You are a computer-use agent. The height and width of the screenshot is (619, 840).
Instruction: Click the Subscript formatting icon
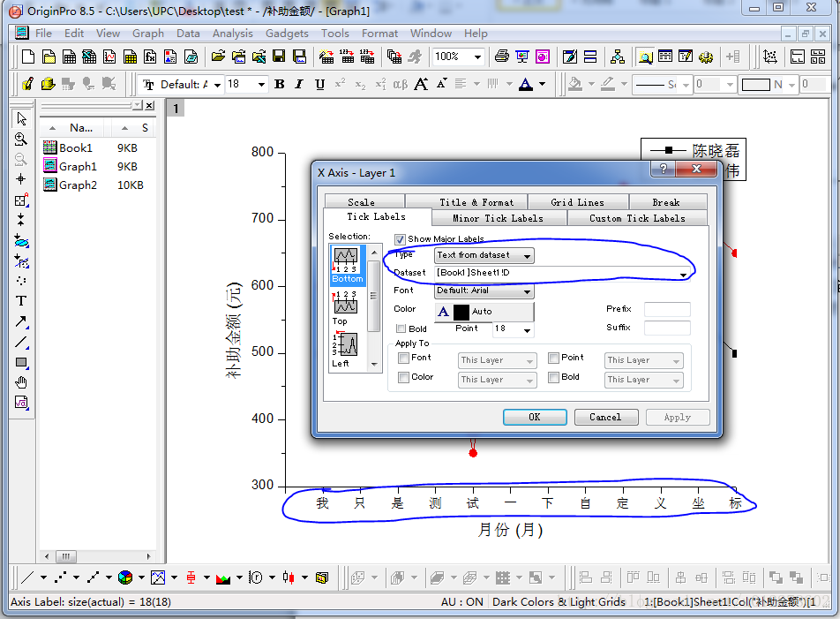[x=360, y=84]
